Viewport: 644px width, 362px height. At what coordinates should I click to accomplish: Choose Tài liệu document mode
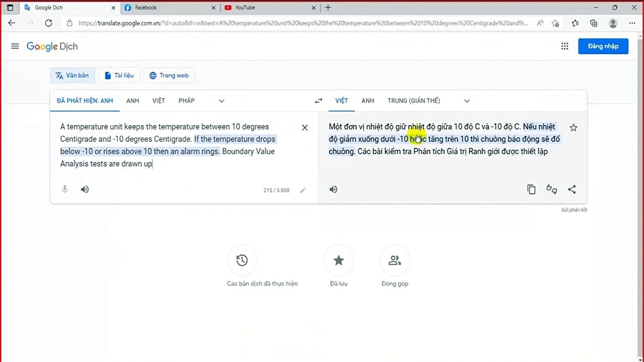tap(119, 75)
